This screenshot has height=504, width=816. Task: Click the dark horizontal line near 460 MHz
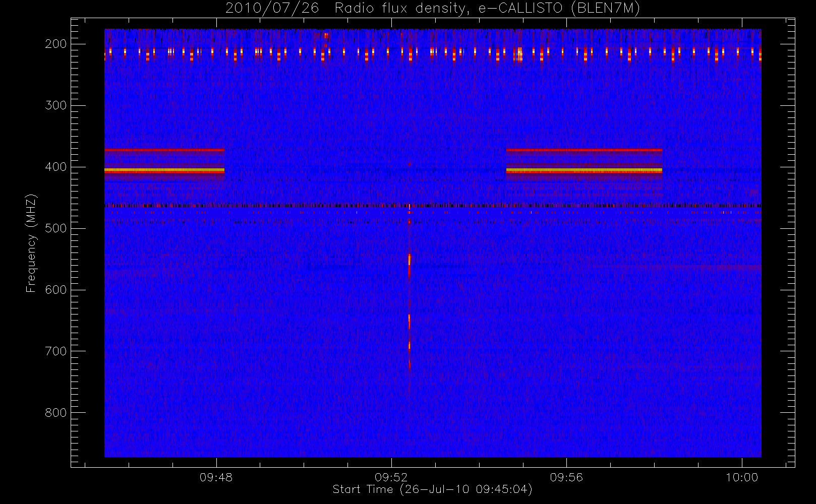point(433,206)
